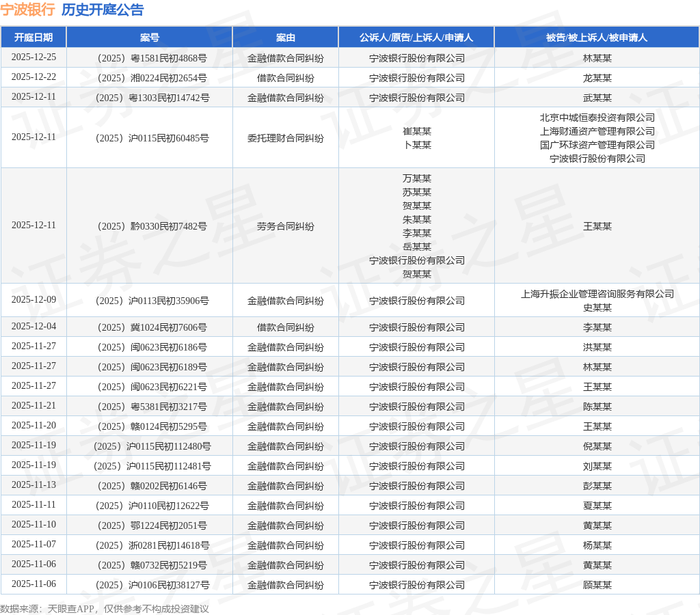Select case number 闽0623民初6186号
Screen dimensions: 700x615
click(152, 347)
